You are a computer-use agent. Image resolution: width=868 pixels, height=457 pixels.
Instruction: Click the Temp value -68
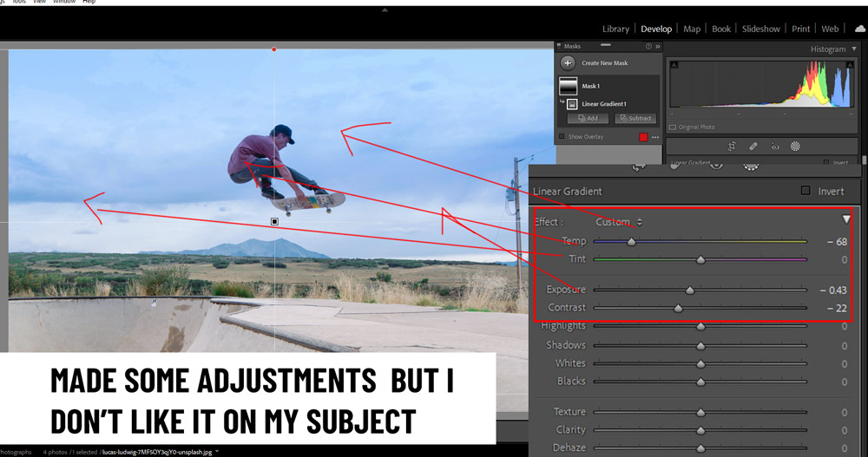click(837, 242)
